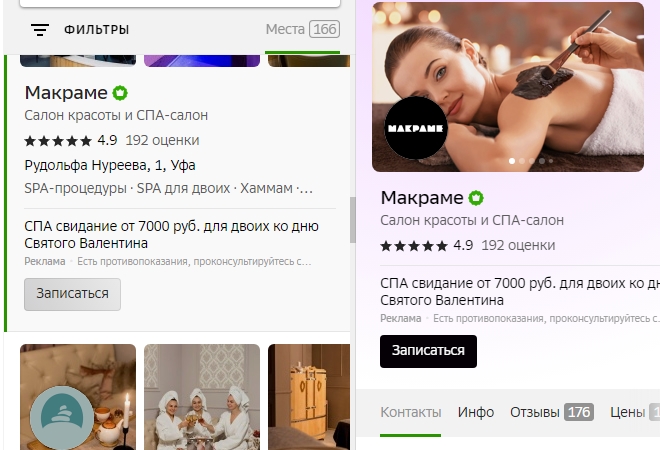Open the Инфо tab
The image size is (660, 450).
click(x=476, y=412)
